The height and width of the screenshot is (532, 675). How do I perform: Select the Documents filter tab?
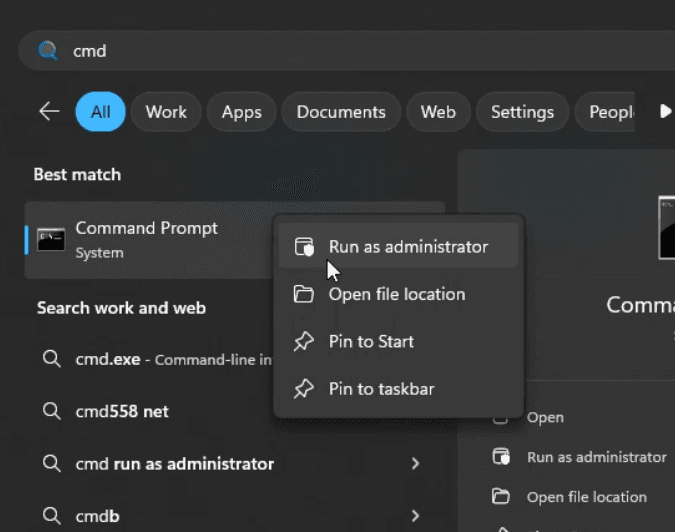[340, 112]
